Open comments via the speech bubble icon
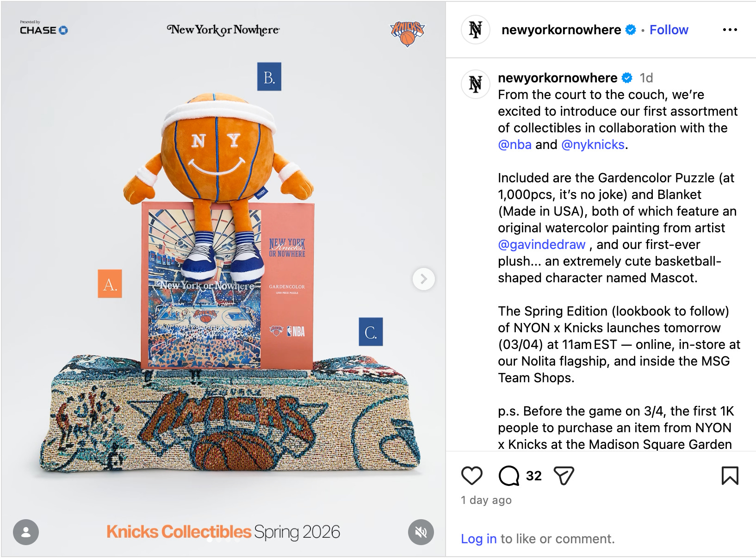The image size is (756, 559). point(509,476)
